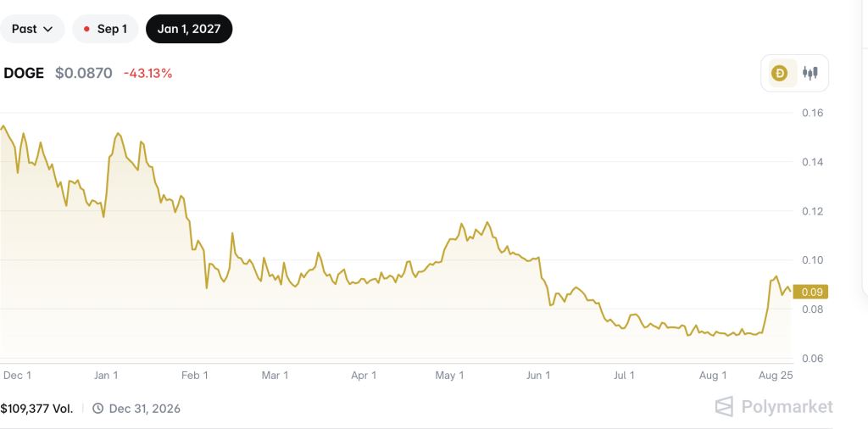Expand the Past chevron arrow
868x429 pixels.
48,30
